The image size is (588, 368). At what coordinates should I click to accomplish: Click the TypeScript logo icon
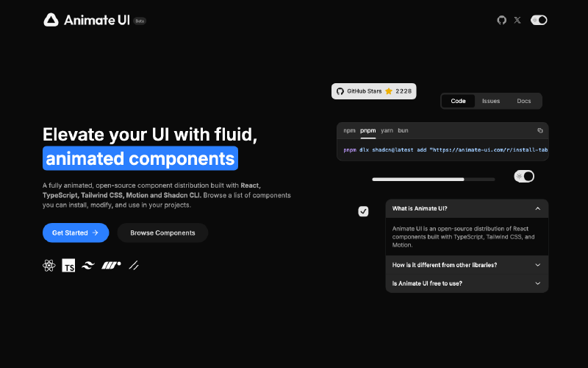(69, 266)
